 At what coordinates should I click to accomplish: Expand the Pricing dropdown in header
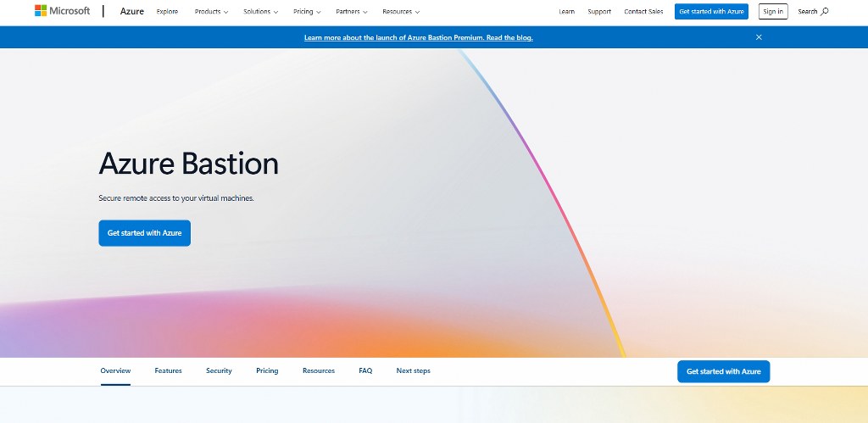coord(307,12)
